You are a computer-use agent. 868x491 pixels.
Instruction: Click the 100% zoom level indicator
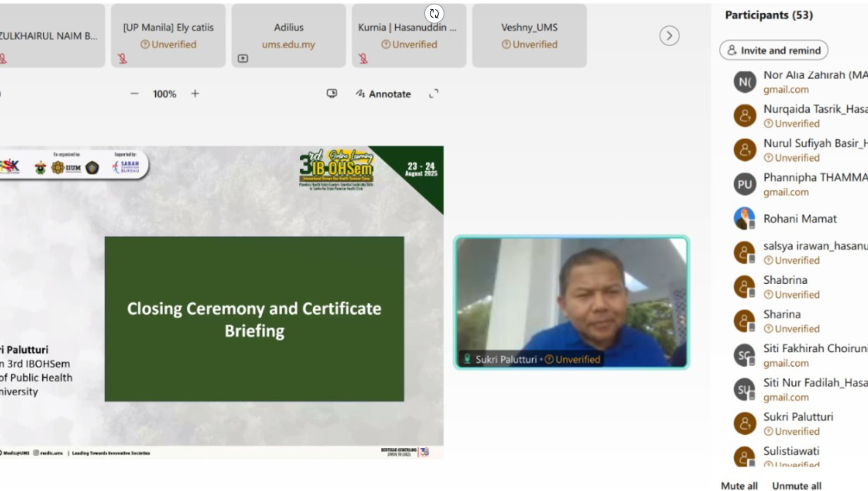click(x=164, y=94)
